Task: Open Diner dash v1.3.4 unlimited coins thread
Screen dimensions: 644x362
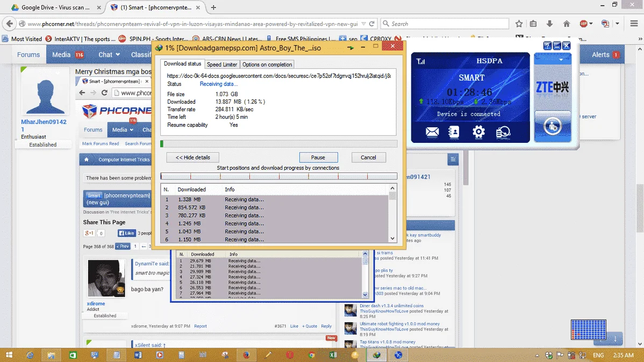Action: pyautogui.click(x=391, y=306)
